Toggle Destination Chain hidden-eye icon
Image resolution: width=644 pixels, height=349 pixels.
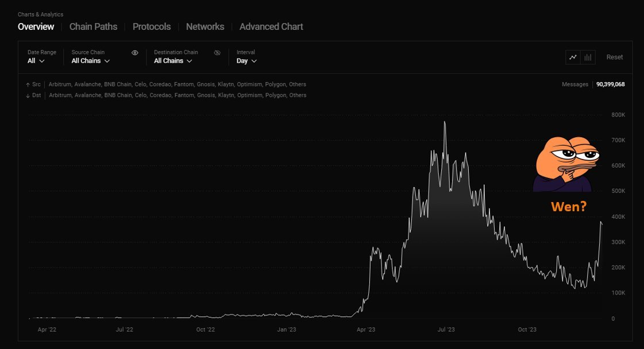tap(217, 53)
